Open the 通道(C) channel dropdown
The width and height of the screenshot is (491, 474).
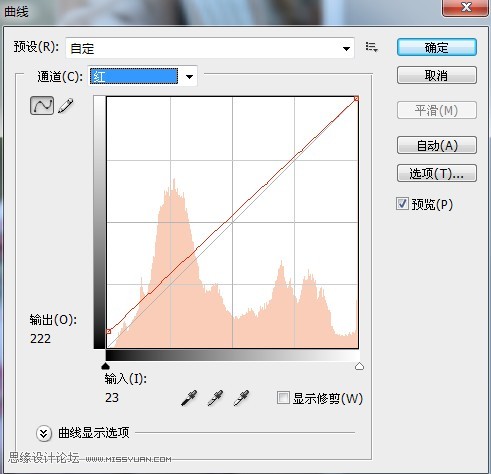click(143, 77)
